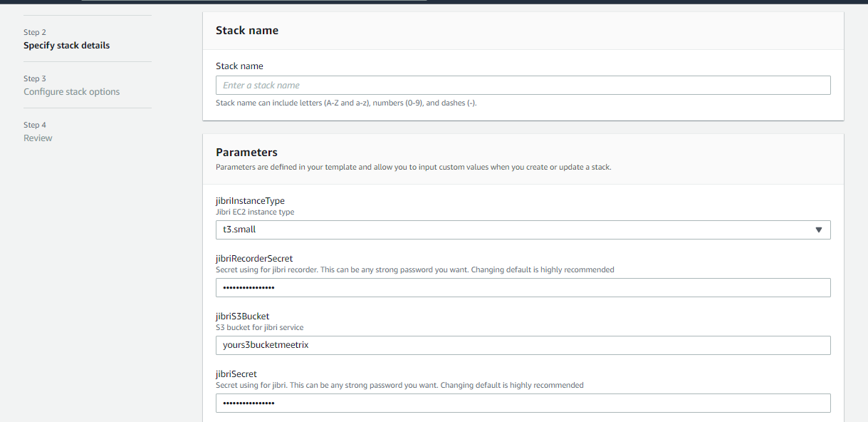Viewport: 868px width, 422px height.
Task: Click the Stack name field label
Action: (x=239, y=66)
